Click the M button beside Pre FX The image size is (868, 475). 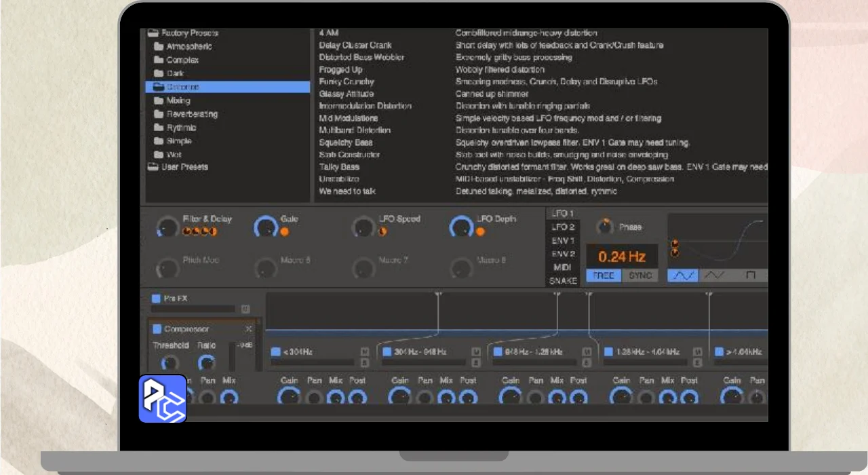(x=245, y=309)
